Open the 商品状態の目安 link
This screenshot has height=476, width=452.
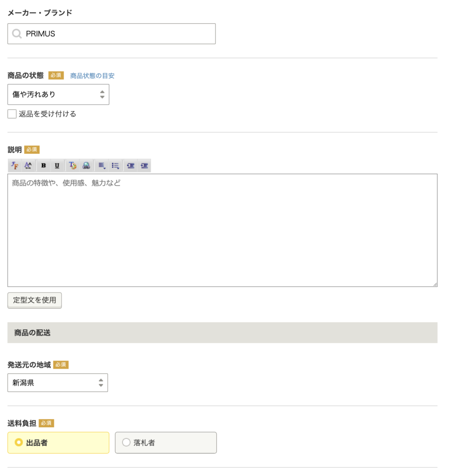[x=92, y=76]
